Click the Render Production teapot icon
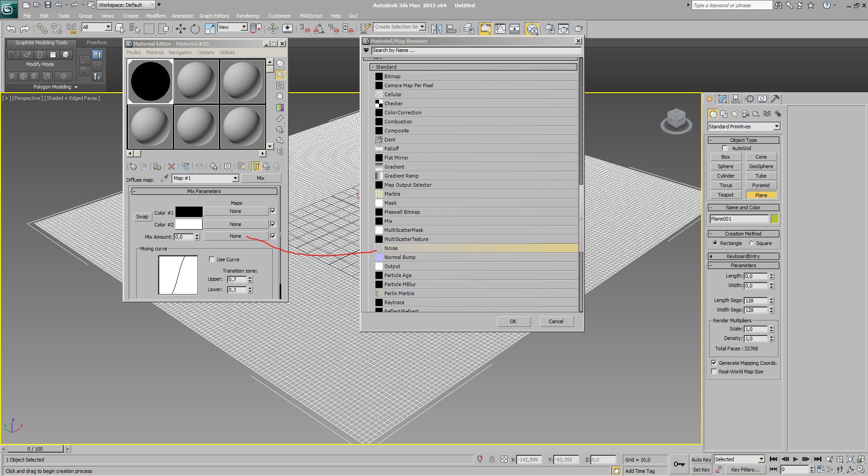 pyautogui.click(x=578, y=29)
